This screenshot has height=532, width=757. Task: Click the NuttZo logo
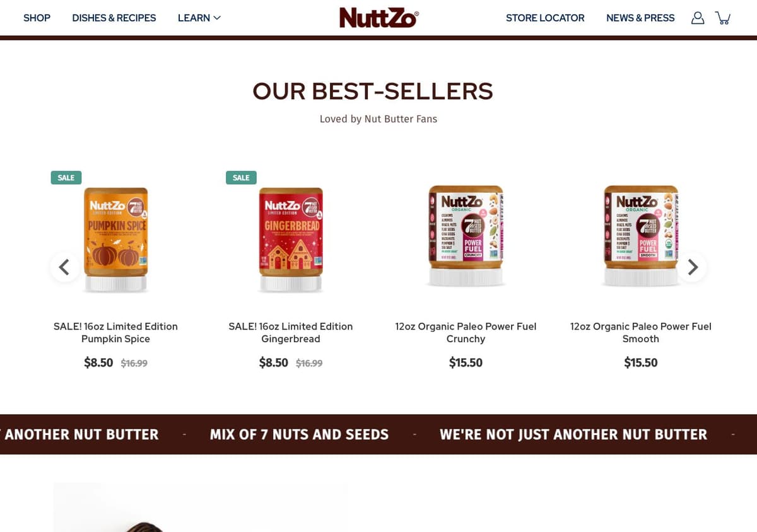pos(379,18)
